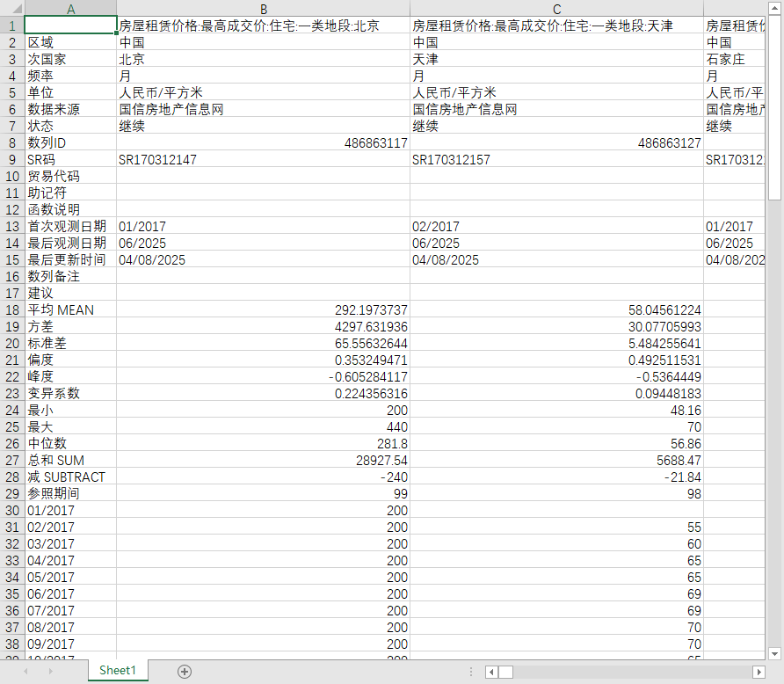
Task: Select the '单位' label cell
Action: pos(70,92)
